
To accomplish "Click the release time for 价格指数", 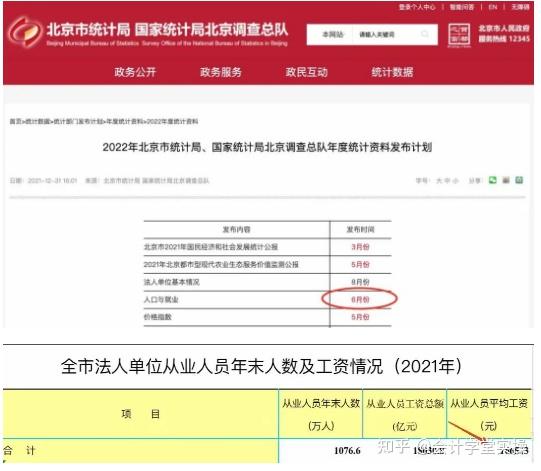I will click(360, 317).
